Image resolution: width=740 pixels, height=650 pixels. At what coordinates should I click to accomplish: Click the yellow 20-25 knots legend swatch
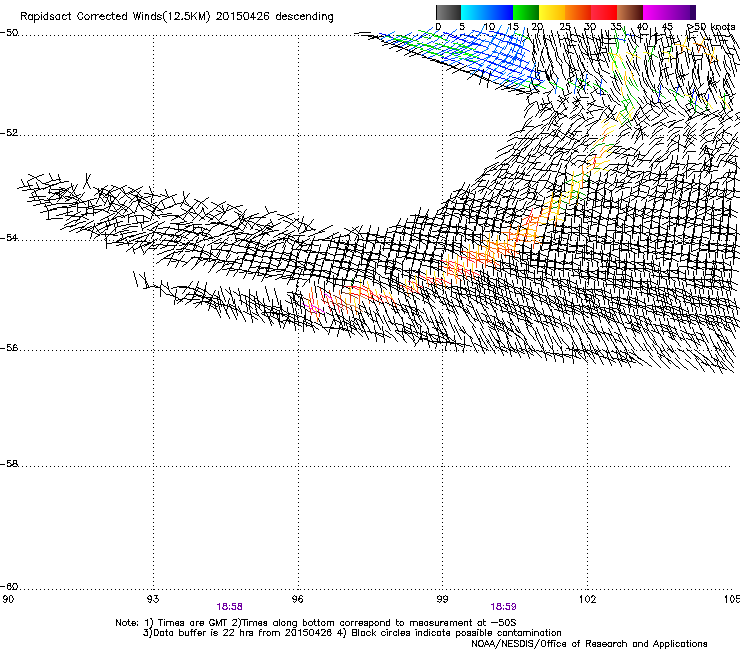pos(552,12)
